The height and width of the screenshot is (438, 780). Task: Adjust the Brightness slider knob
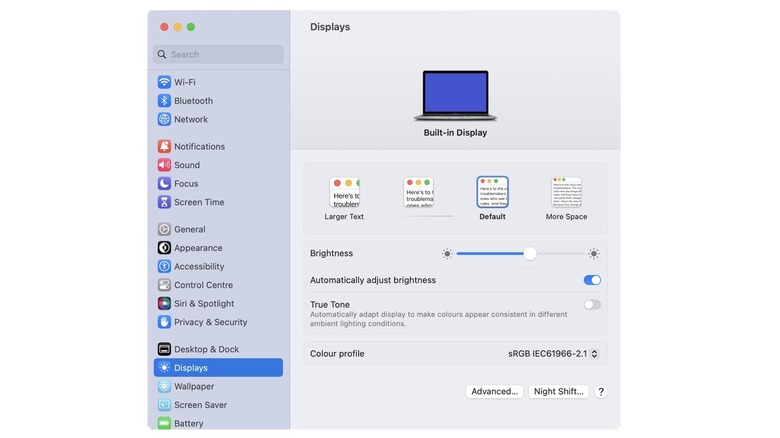530,254
